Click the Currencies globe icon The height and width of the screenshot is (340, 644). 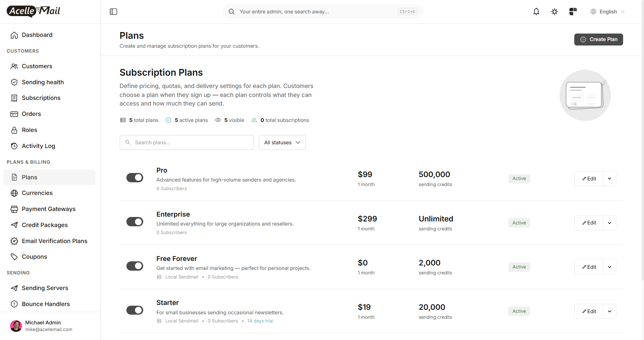click(x=14, y=193)
